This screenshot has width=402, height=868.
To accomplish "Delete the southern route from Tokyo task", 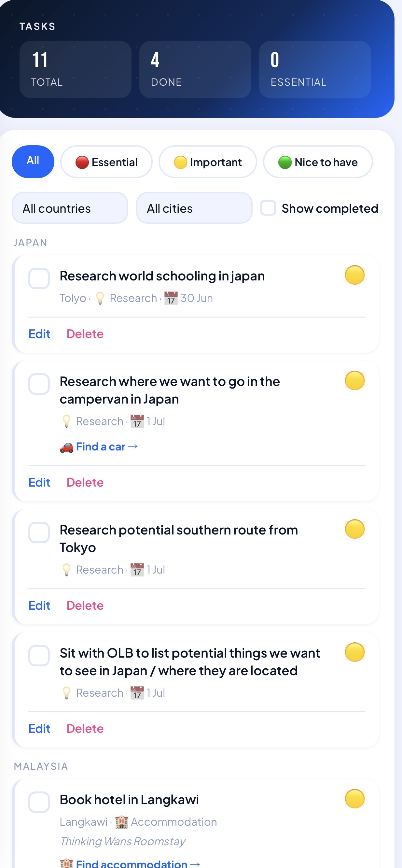I will pos(85,605).
